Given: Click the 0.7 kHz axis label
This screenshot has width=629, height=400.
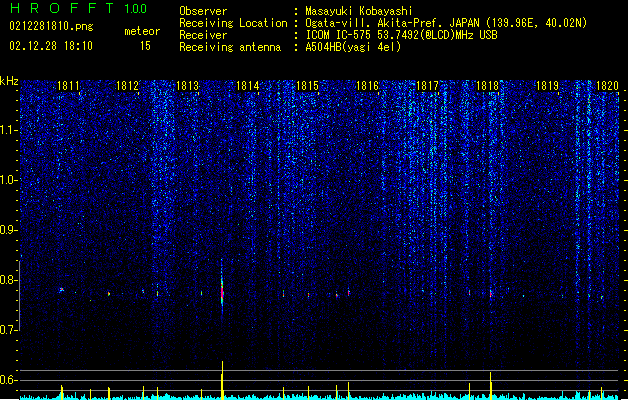Looking at the screenshot, I should [x=9, y=330].
